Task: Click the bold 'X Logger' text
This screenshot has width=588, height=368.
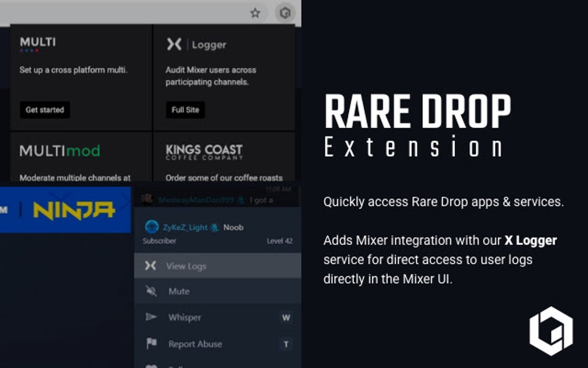Action: point(530,240)
